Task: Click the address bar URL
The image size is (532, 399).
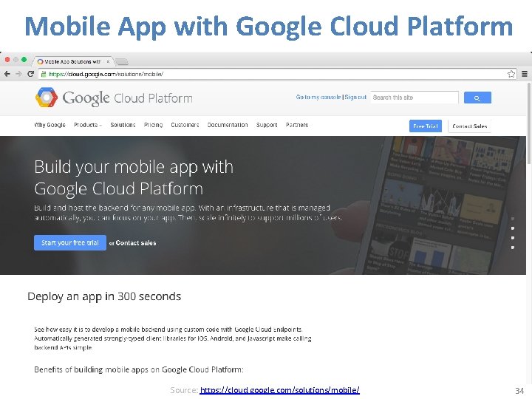Action: click(106, 74)
